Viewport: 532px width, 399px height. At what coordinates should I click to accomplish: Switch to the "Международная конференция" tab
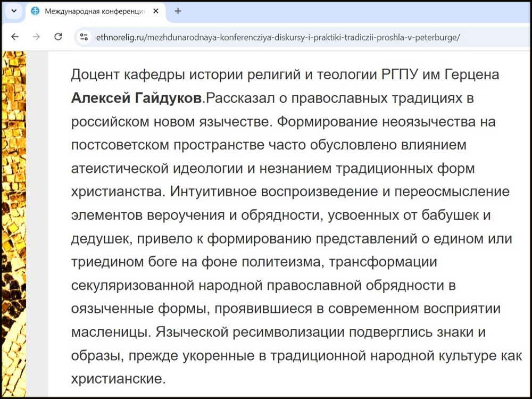96,11
